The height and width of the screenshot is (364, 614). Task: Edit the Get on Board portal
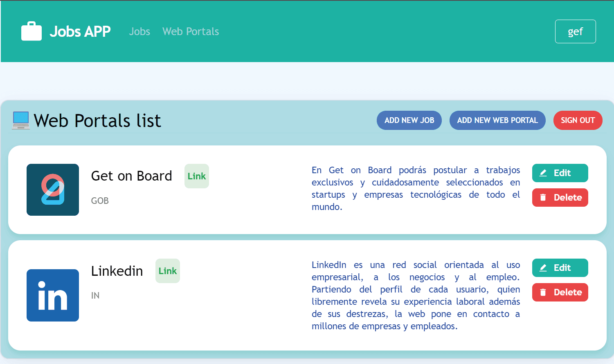pyautogui.click(x=560, y=173)
